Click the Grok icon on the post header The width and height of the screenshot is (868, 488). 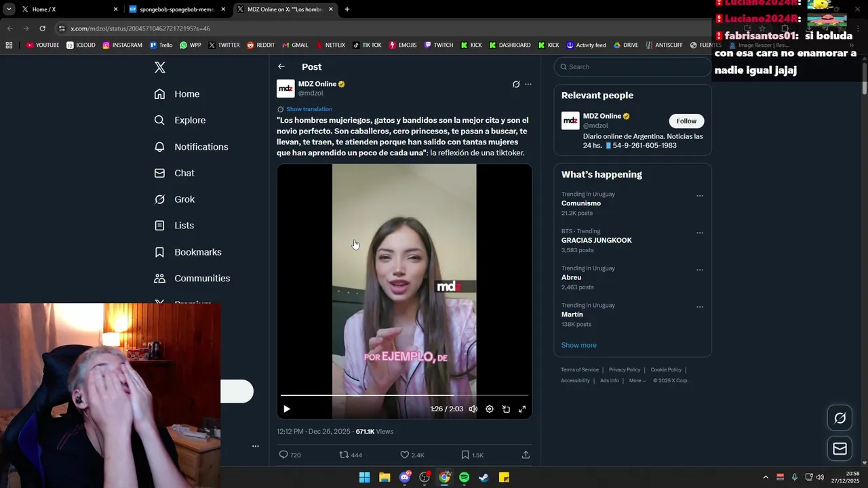click(516, 84)
